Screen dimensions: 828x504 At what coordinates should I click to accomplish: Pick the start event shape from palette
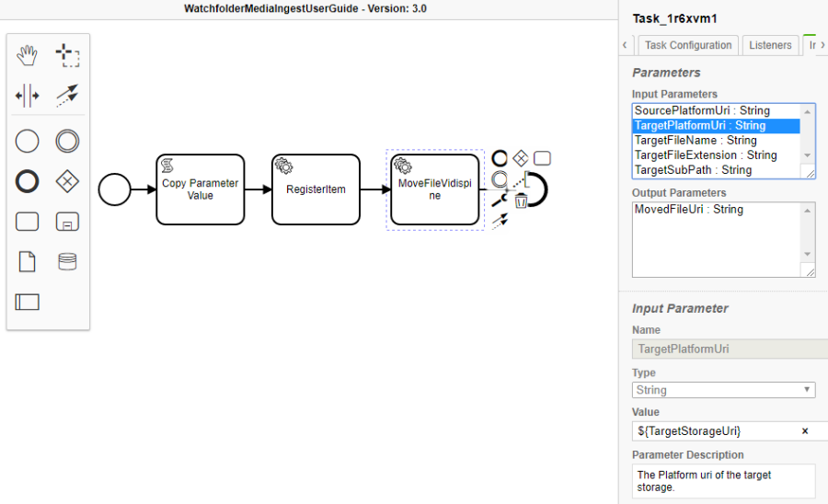[x=28, y=141]
